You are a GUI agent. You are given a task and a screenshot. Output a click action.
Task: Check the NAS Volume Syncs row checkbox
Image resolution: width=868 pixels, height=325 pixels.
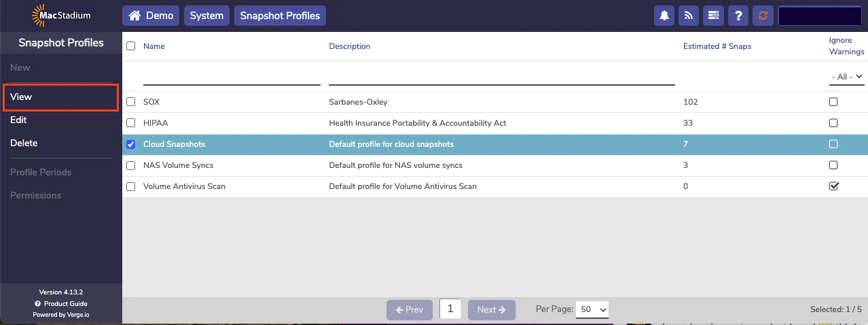click(x=131, y=165)
